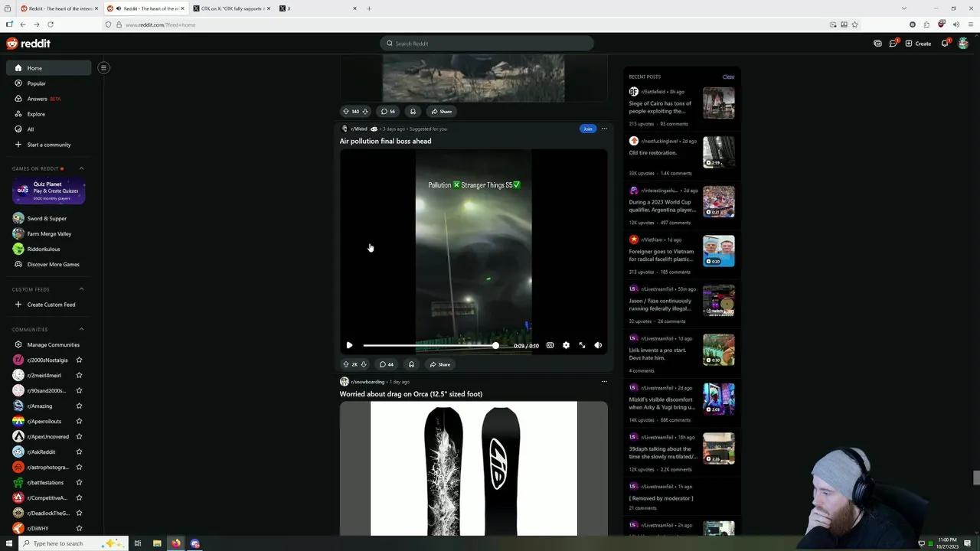Image resolution: width=980 pixels, height=551 pixels.
Task: Open video settings gear
Action: [566, 345]
